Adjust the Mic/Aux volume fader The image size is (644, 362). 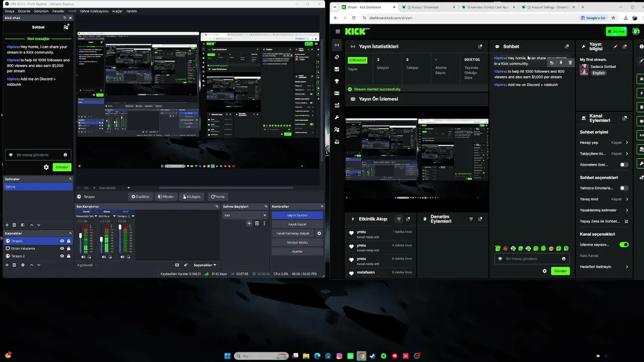pos(101,238)
